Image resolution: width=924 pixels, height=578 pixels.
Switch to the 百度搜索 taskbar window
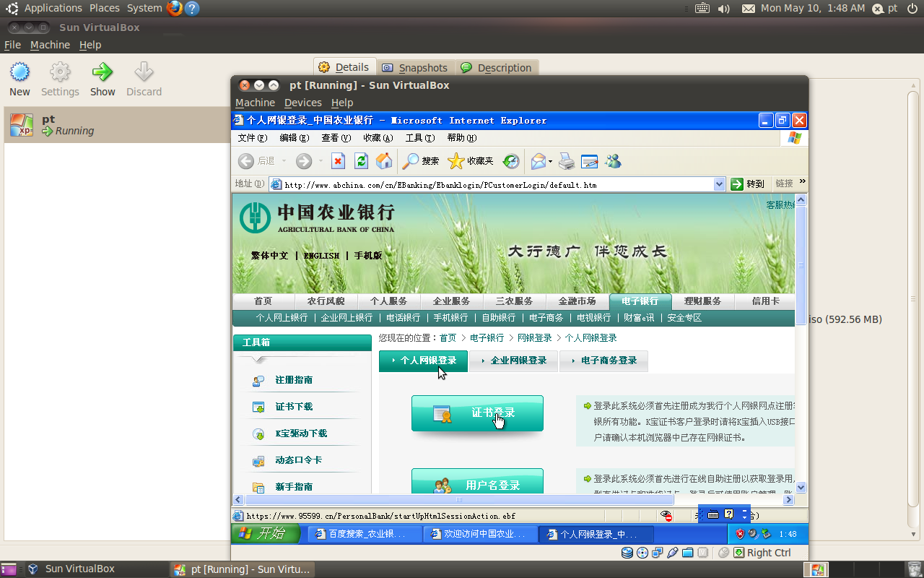click(365, 535)
